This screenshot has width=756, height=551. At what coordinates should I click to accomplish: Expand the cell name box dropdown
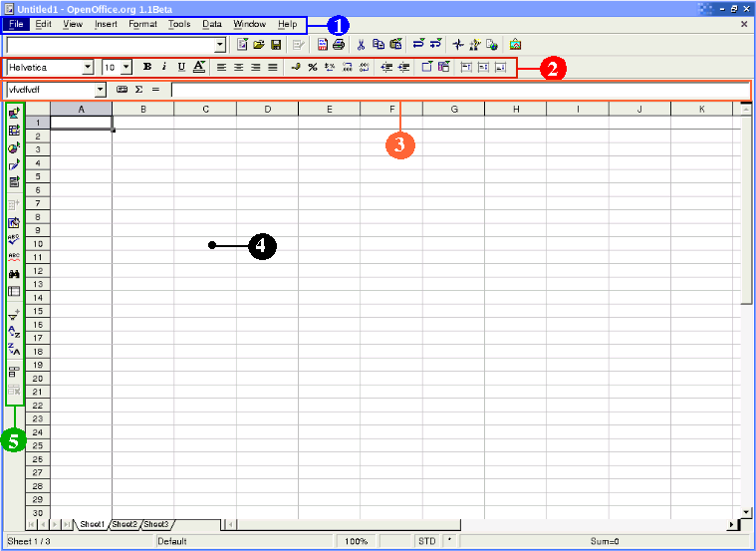click(100, 90)
